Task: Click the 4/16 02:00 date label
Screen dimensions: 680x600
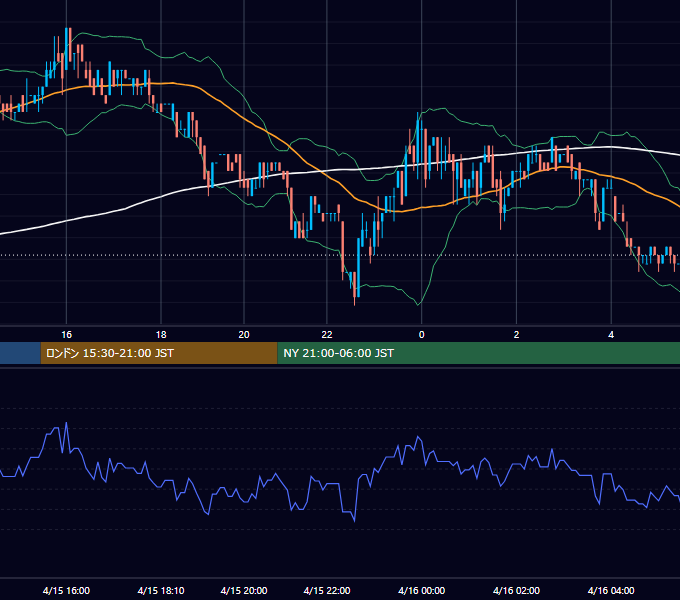Action: [516, 590]
